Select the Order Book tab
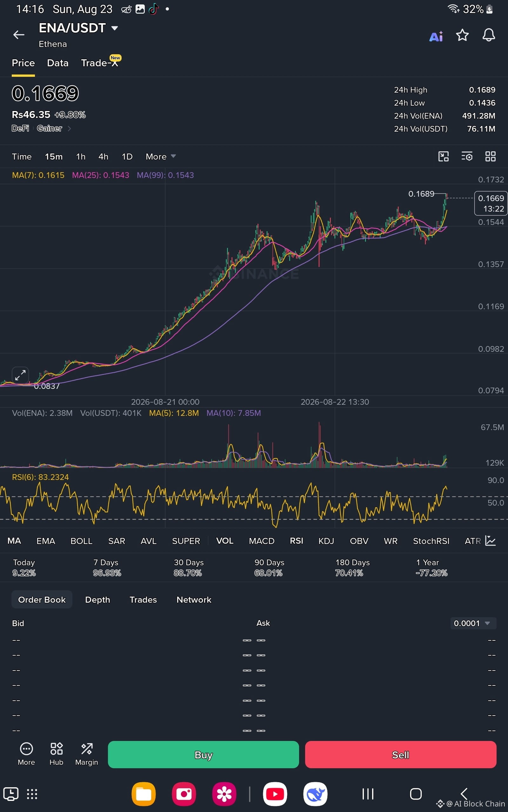 (x=42, y=599)
